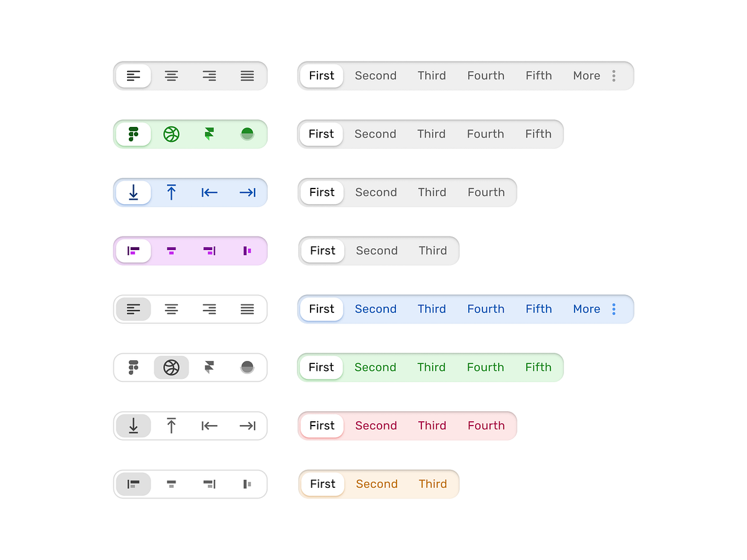The width and height of the screenshot is (747, 560).
Task: Select the align center text icon
Action: (x=171, y=75)
